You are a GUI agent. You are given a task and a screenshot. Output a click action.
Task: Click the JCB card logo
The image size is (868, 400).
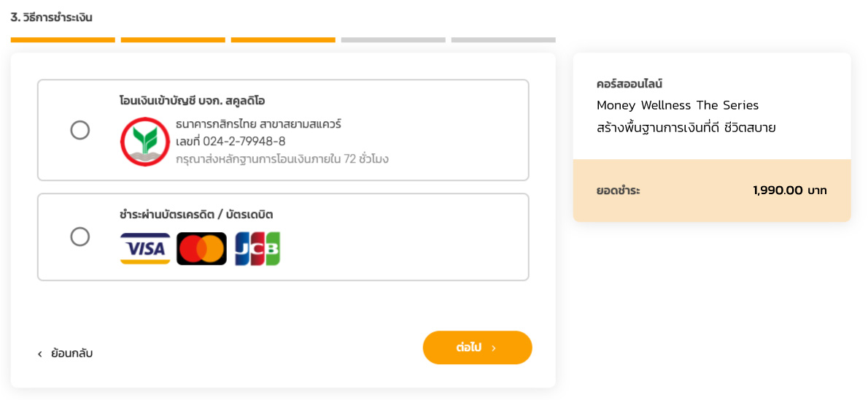tap(257, 249)
